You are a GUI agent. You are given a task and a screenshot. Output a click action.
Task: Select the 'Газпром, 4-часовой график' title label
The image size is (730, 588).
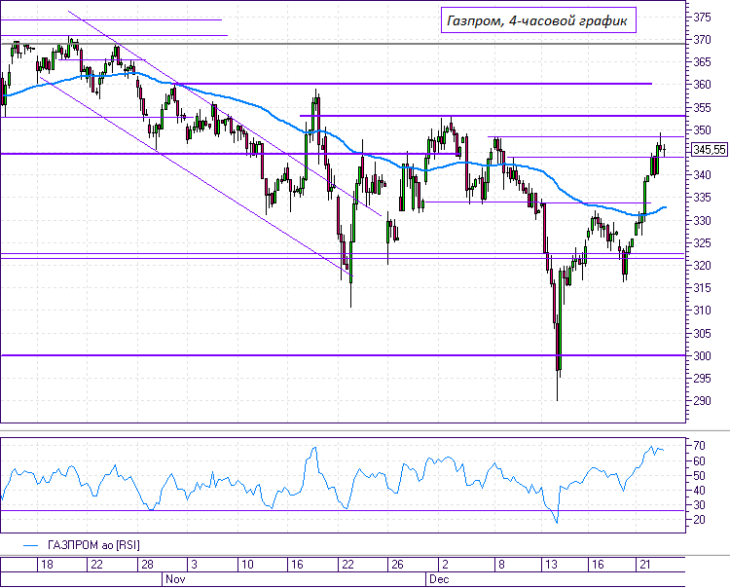(538, 20)
